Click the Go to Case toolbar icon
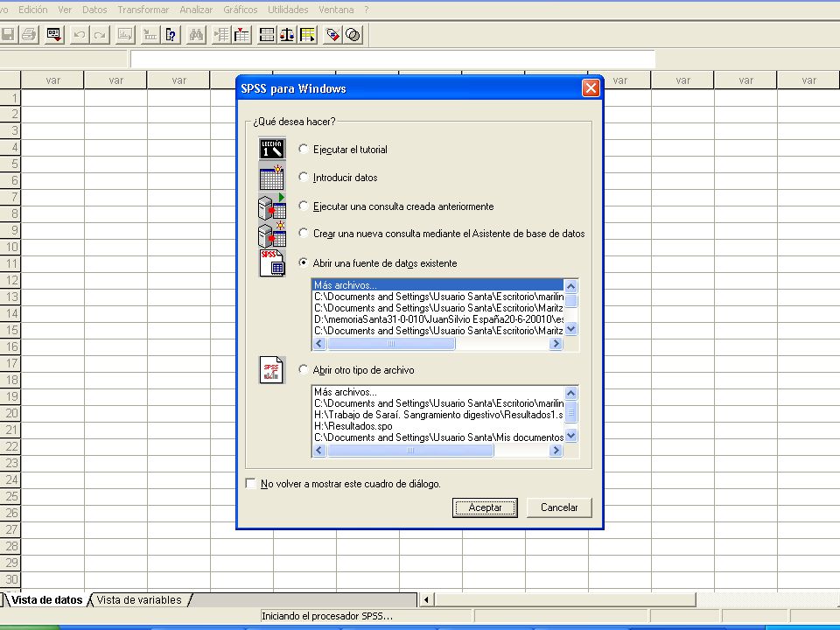The image size is (840, 630). [x=150, y=35]
